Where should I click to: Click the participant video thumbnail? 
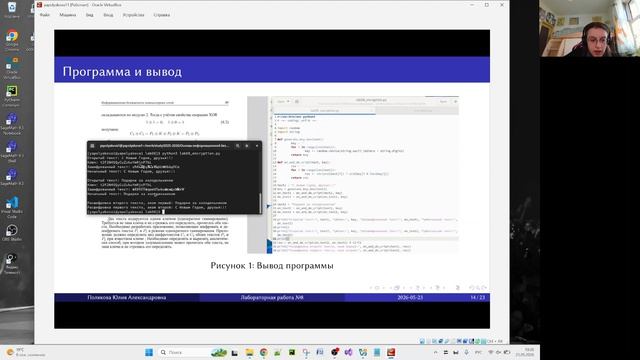tap(590, 28)
